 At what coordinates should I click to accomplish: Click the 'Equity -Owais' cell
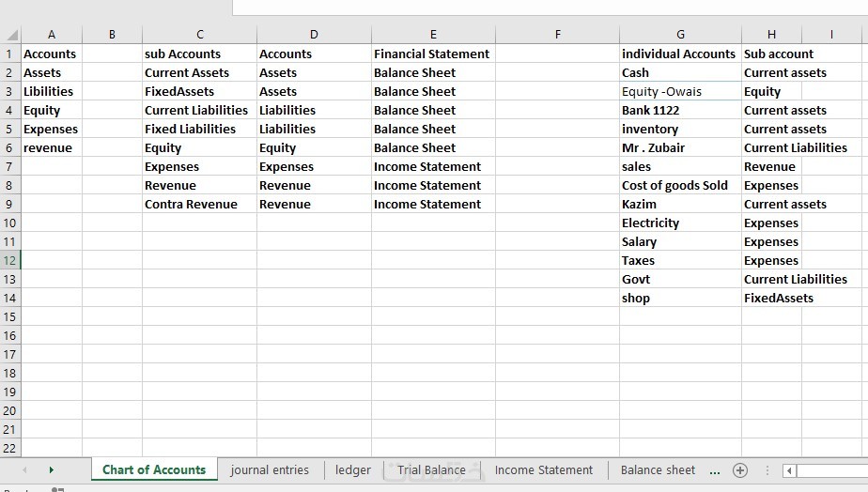point(680,91)
